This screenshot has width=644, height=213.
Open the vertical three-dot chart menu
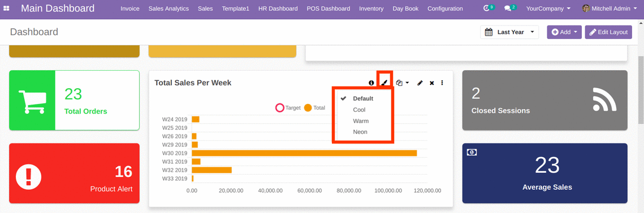click(442, 83)
